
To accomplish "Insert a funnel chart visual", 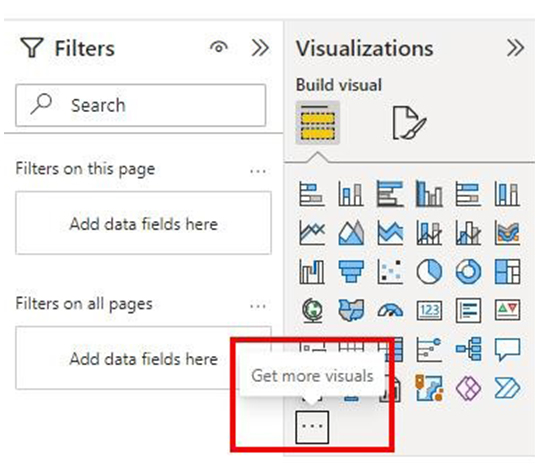I will pyautogui.click(x=351, y=271).
